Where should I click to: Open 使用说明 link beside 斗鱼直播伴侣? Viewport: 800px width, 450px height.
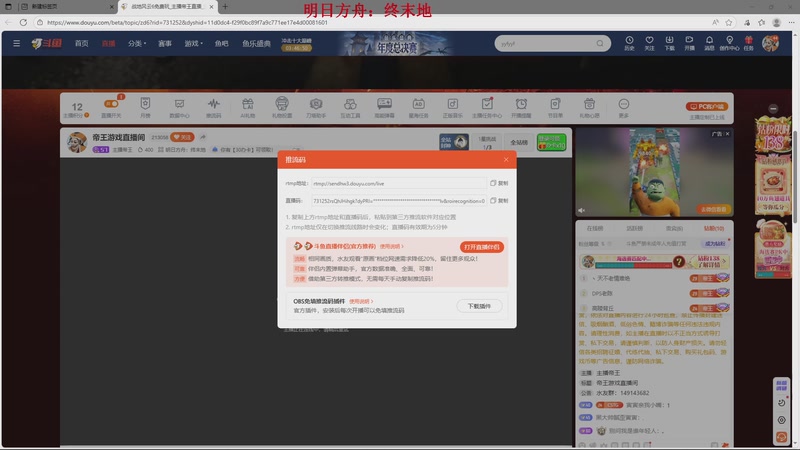point(391,246)
